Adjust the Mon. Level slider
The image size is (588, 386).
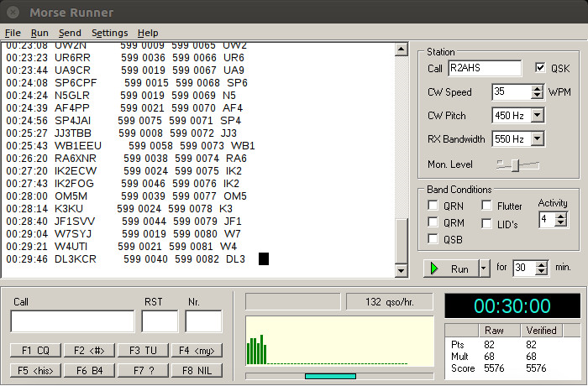click(513, 165)
